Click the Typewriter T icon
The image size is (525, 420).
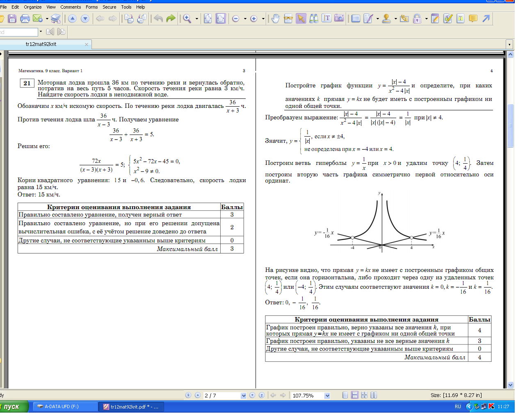460,18
